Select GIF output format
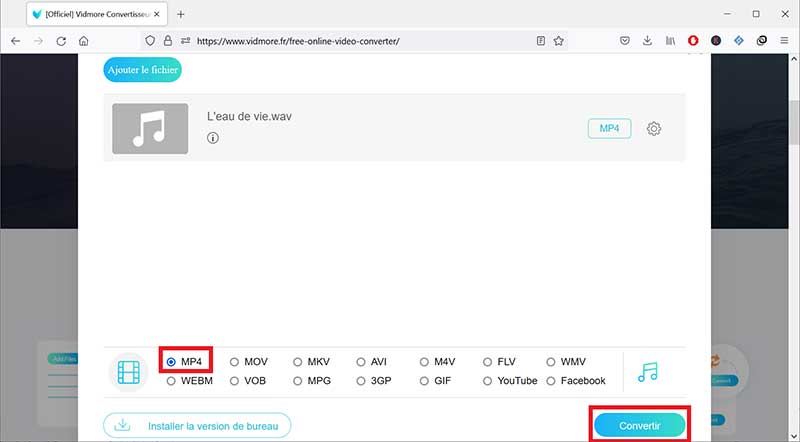 pyautogui.click(x=424, y=381)
